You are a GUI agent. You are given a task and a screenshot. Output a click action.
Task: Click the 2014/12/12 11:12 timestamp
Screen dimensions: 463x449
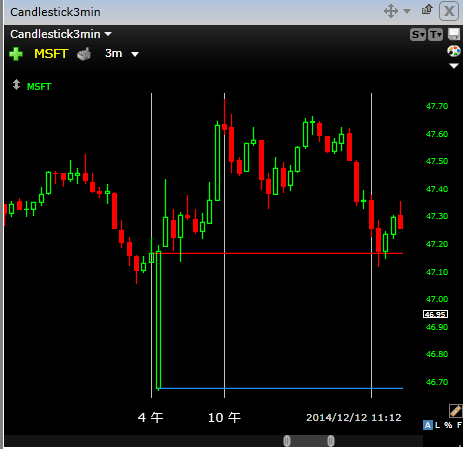click(354, 417)
